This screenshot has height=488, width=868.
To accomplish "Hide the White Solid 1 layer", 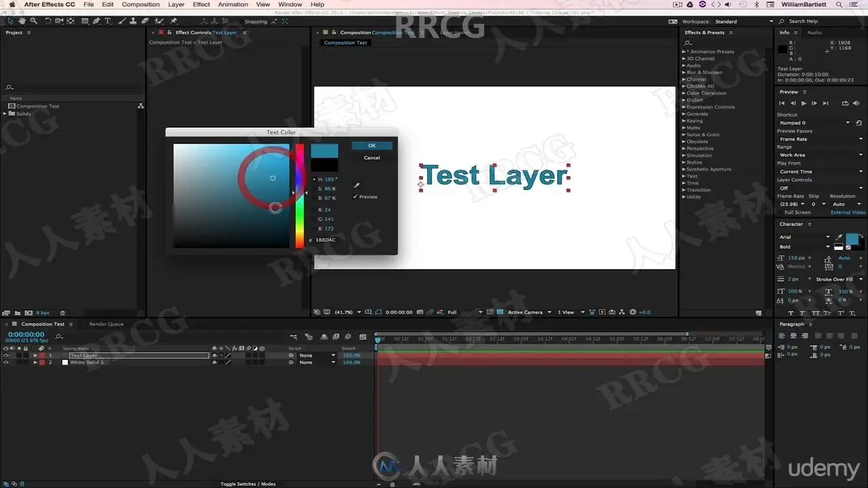I will click(6, 363).
